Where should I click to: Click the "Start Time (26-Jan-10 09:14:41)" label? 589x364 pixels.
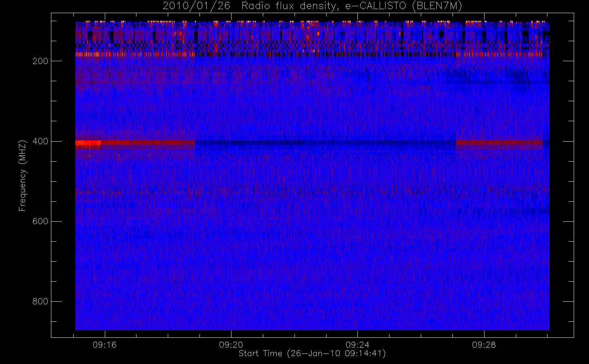point(312,353)
